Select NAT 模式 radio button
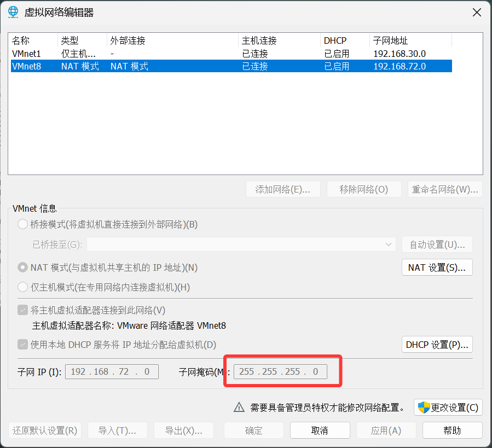This screenshot has width=492, height=448. pyautogui.click(x=22, y=267)
